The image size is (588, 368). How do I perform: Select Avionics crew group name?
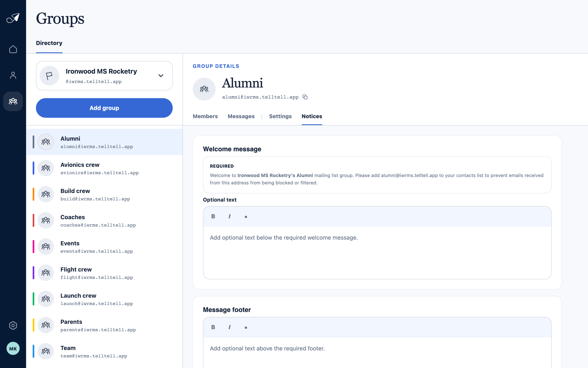point(80,165)
